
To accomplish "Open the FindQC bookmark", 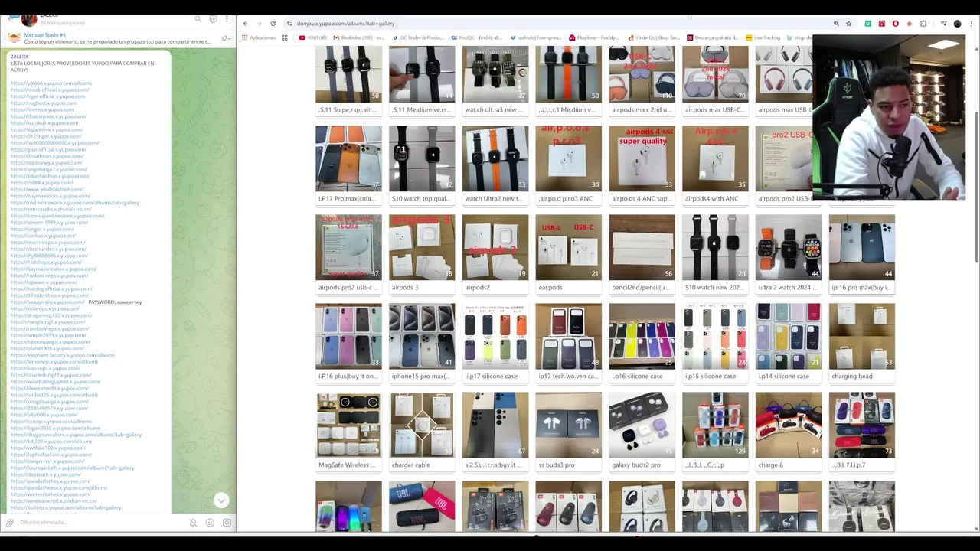I will 477,37.
